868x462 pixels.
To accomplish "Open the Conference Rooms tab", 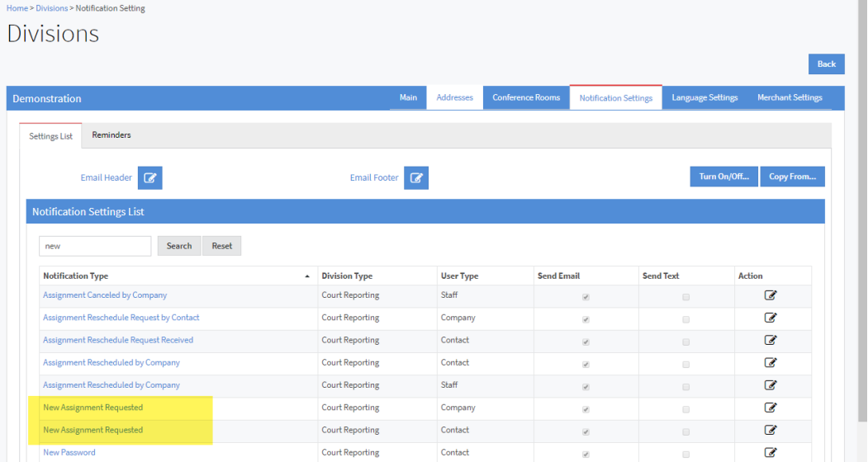I will (x=526, y=97).
